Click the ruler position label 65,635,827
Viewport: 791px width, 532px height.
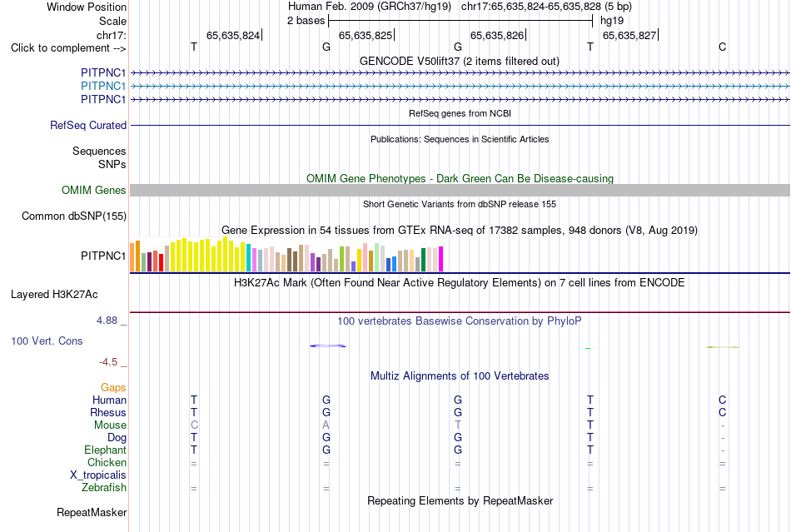click(x=629, y=35)
